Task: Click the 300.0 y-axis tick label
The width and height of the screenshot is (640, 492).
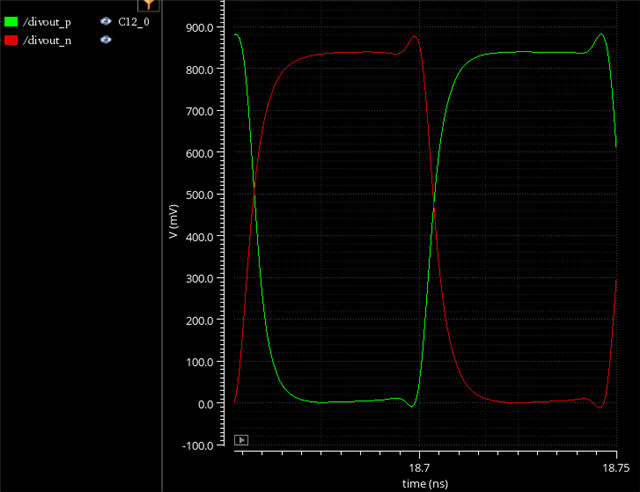Action: [200, 279]
